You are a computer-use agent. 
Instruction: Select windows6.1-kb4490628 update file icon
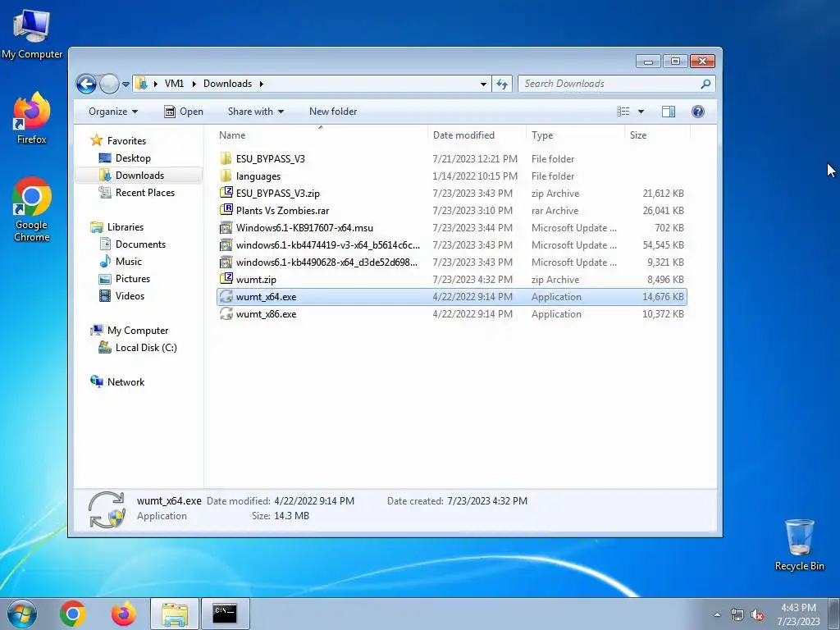pos(226,262)
